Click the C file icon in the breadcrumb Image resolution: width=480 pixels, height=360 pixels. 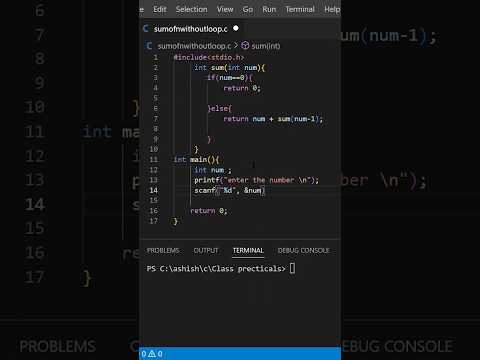click(x=149, y=45)
